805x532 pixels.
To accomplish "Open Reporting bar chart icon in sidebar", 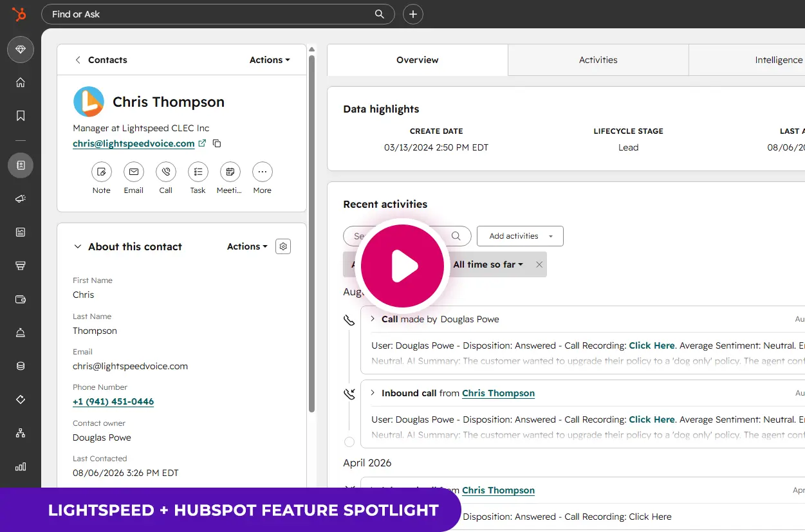I will click(x=21, y=466).
